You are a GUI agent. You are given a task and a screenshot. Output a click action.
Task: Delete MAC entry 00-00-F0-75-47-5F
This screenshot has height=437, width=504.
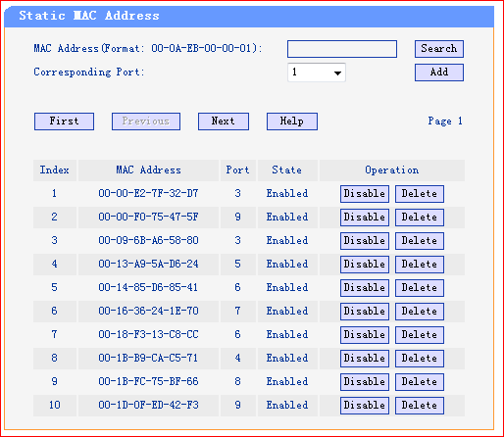pos(420,218)
